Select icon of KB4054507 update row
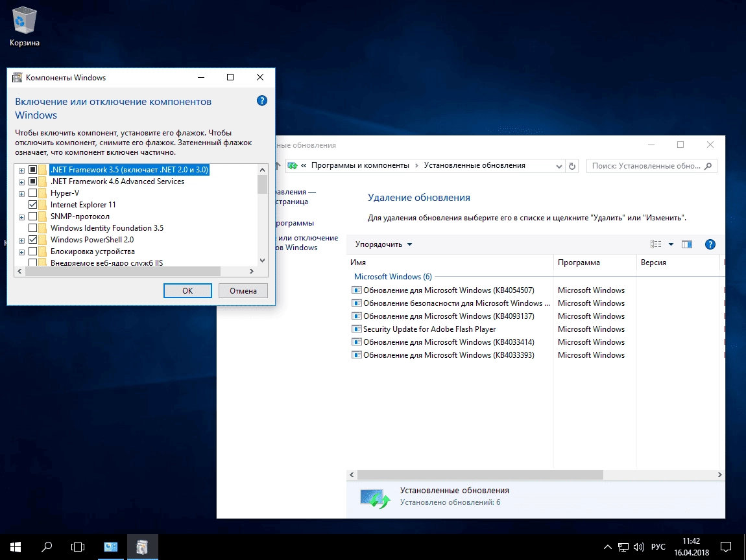 (356, 290)
